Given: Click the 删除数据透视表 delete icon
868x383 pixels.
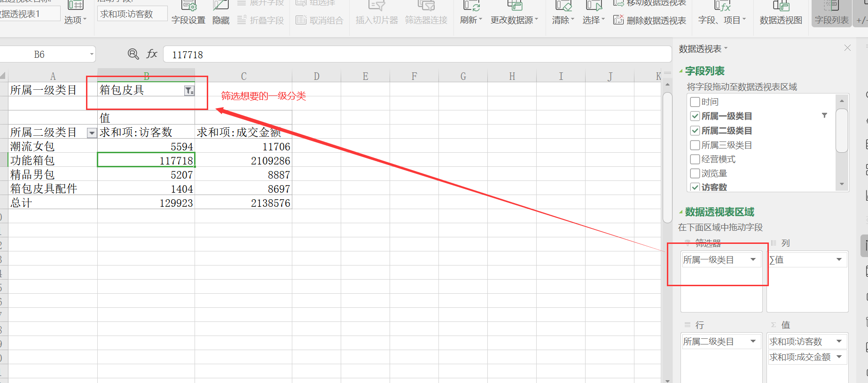Looking at the screenshot, I should point(618,20).
